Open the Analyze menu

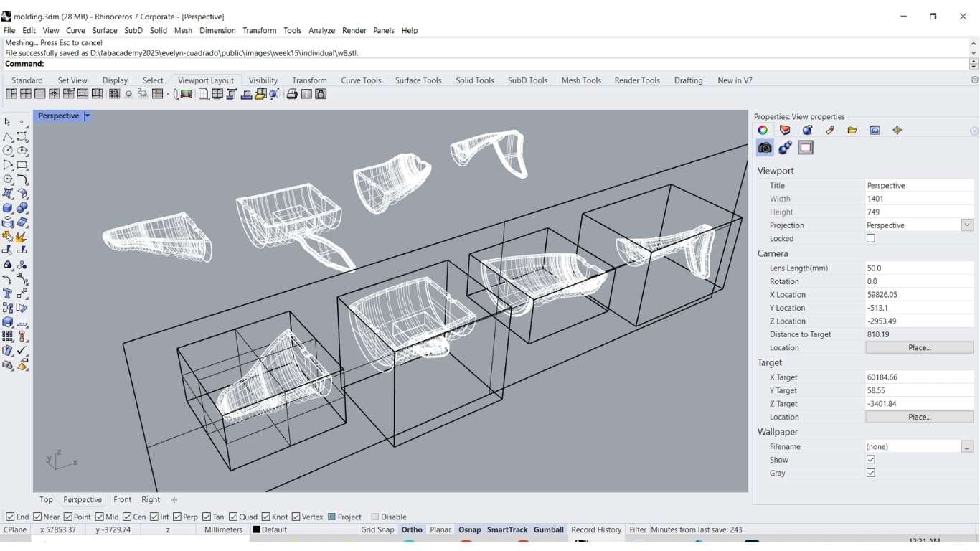pos(322,30)
